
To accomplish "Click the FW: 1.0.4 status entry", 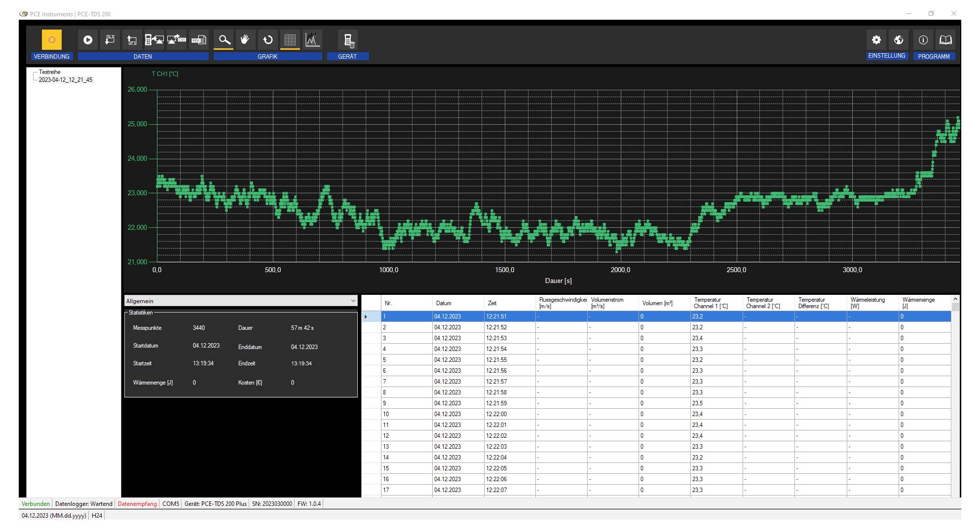I will (309, 504).
